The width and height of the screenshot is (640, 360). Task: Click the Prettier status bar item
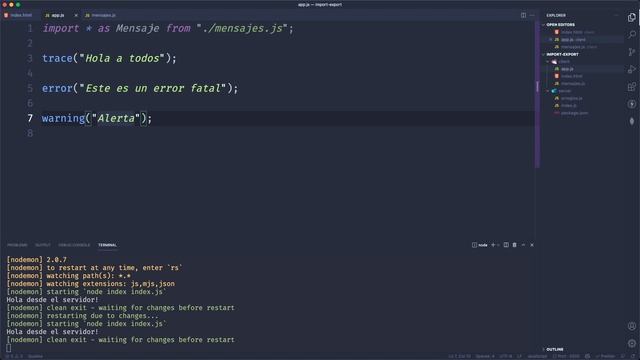[605, 356]
